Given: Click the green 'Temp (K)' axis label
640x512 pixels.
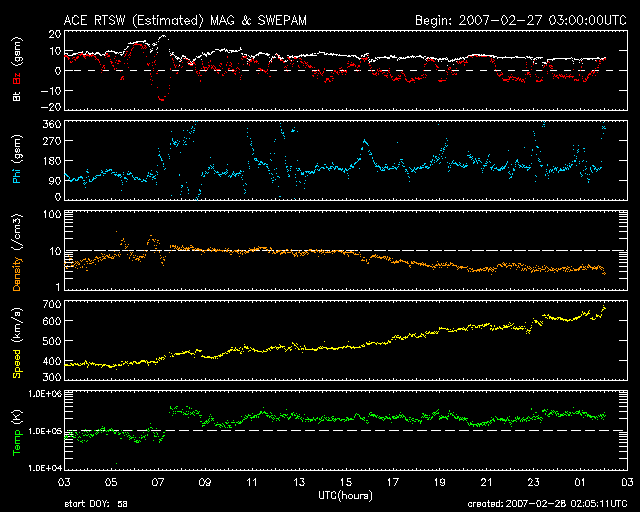Looking at the screenshot, I should (x=17, y=432).
